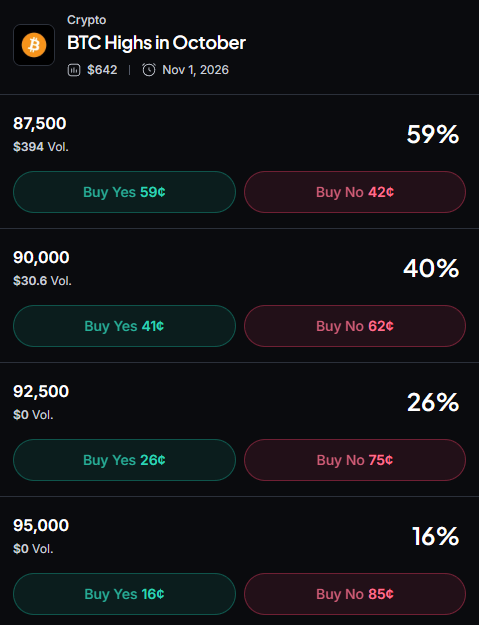
Task: Buy Yes at 26¢ for 92,500
Action: coord(124,460)
